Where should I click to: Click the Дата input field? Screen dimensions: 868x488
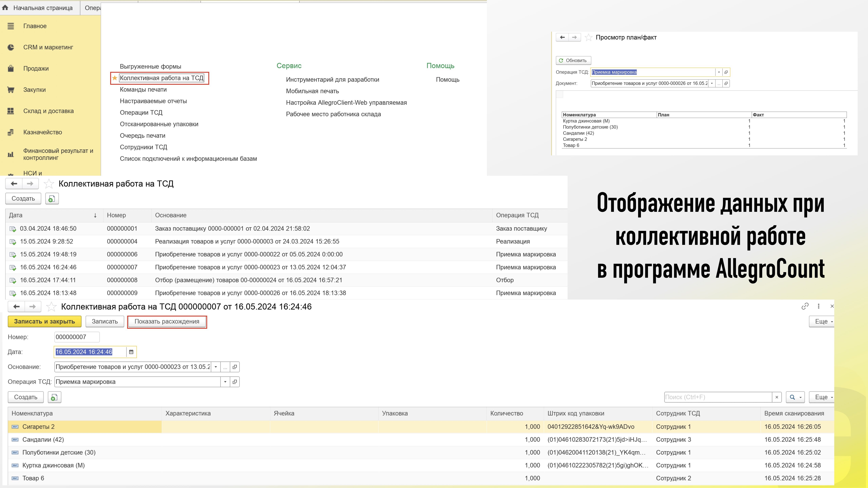90,352
